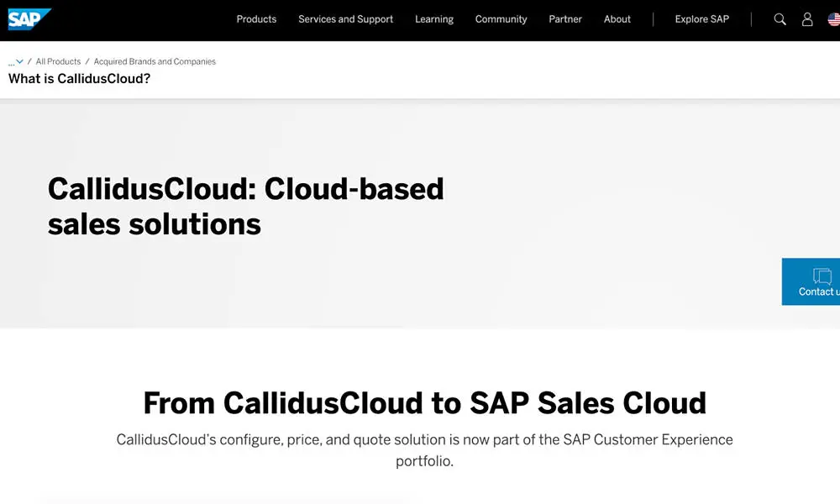Open the Acquired Brands and Companies breadcrumb
The width and height of the screenshot is (840, 504).
coord(155,60)
